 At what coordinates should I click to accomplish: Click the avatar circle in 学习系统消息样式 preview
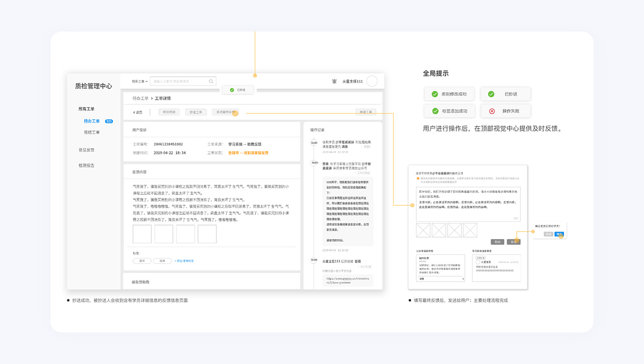click(478, 262)
